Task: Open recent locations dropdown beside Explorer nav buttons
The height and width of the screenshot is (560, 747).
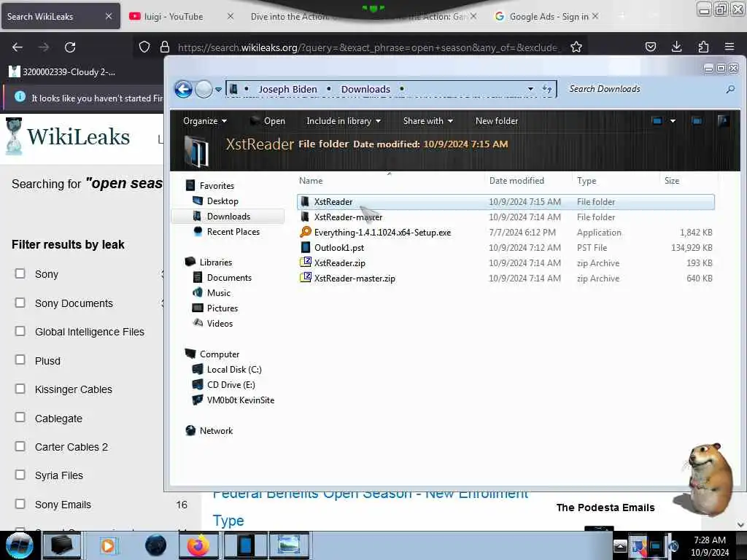Action: click(x=218, y=90)
